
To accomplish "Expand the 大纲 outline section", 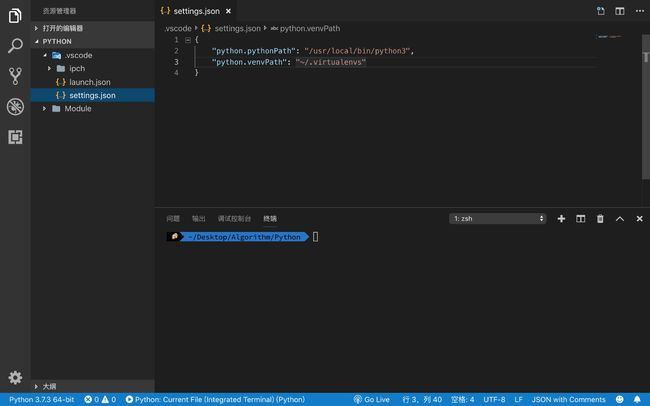I will click(93, 386).
